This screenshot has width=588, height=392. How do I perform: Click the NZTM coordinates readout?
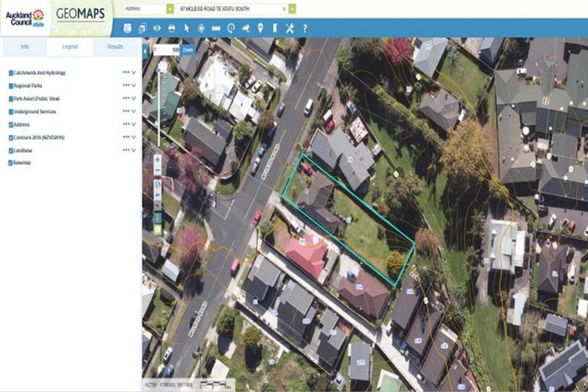(x=169, y=385)
